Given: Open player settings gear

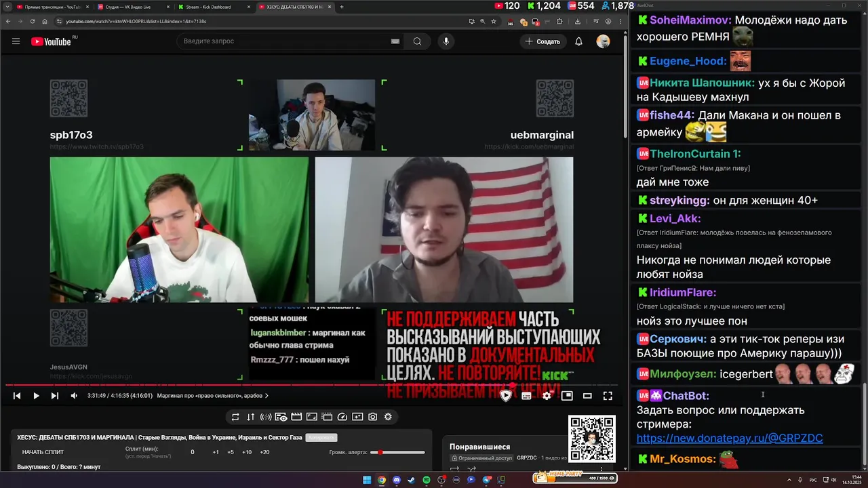Looking at the screenshot, I should (x=547, y=396).
